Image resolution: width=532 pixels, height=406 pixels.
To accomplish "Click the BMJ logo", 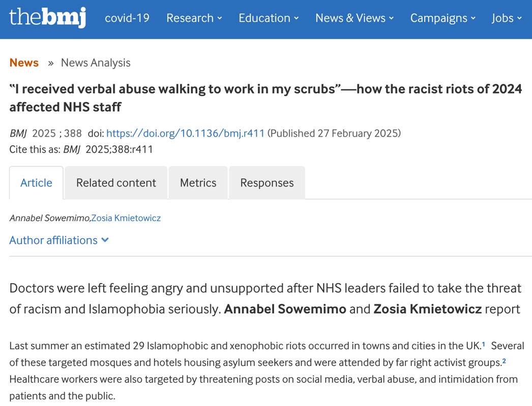I will click(x=47, y=18).
